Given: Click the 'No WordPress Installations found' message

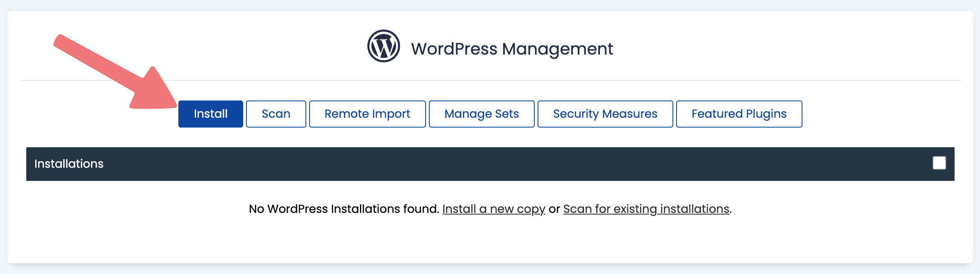Looking at the screenshot, I should click(x=344, y=209).
